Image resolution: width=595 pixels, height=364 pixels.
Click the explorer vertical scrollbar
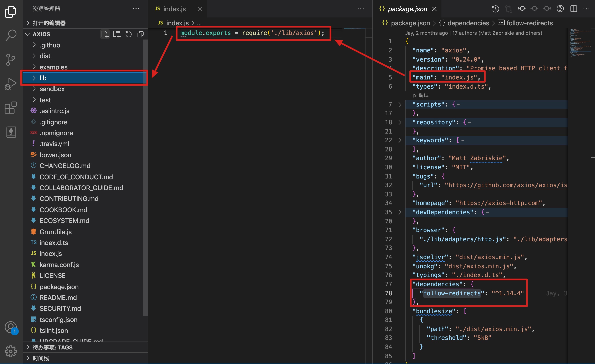145,177
